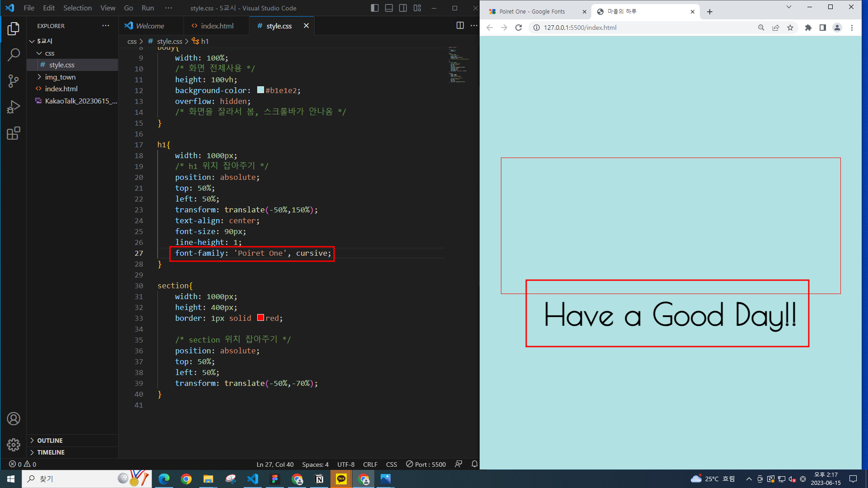Collapse the css folder in explorer
The height and width of the screenshot is (488, 868).
click(x=49, y=53)
